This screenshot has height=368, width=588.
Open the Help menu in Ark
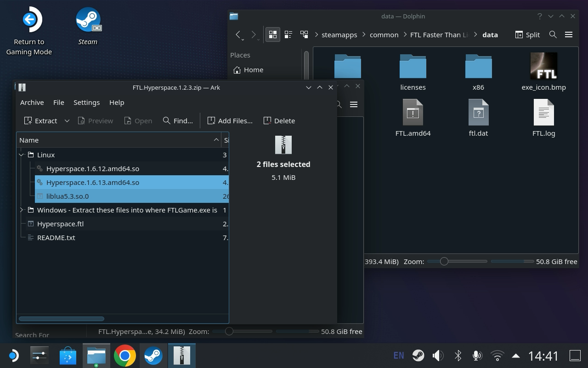117,102
